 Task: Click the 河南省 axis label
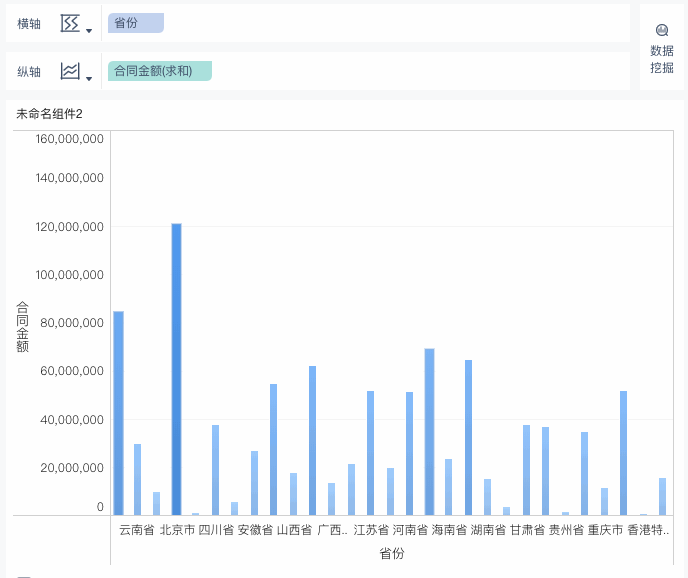[x=410, y=530]
